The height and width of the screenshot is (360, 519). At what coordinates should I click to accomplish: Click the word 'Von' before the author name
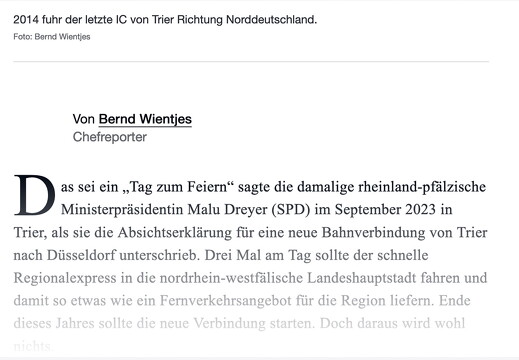(x=84, y=119)
